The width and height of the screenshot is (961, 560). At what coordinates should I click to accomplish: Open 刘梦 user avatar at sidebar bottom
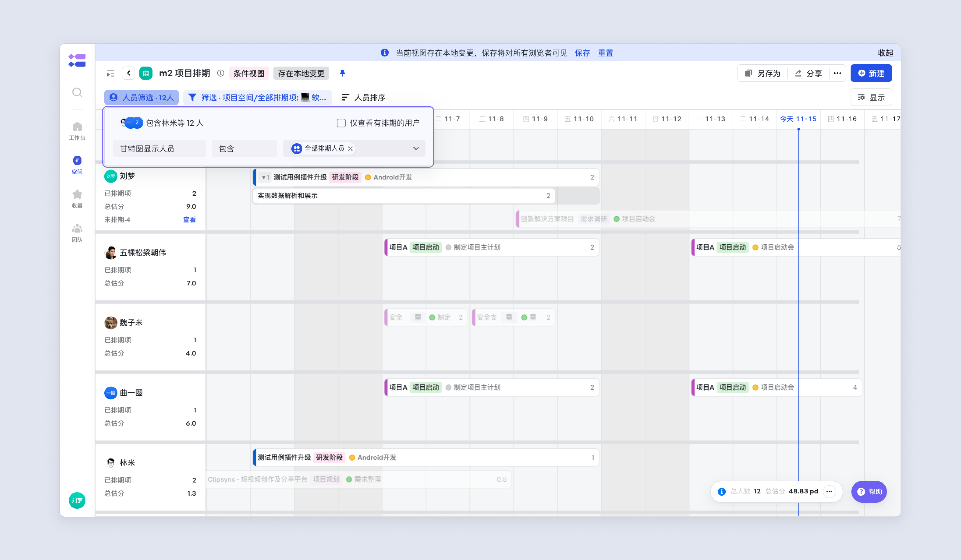tap(77, 500)
